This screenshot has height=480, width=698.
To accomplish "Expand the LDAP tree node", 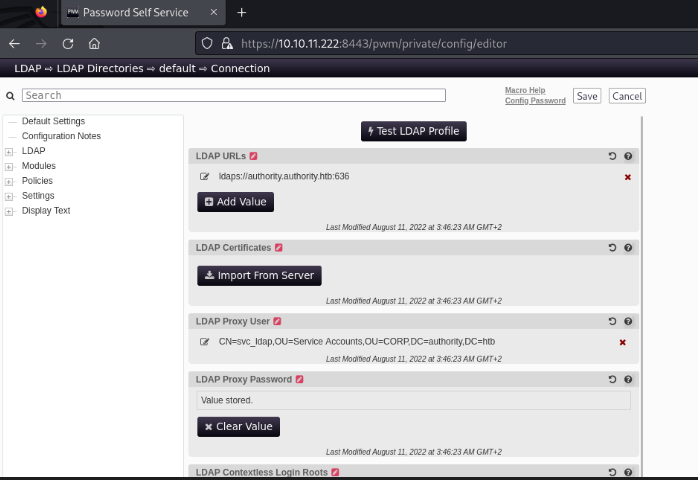I will (9, 151).
